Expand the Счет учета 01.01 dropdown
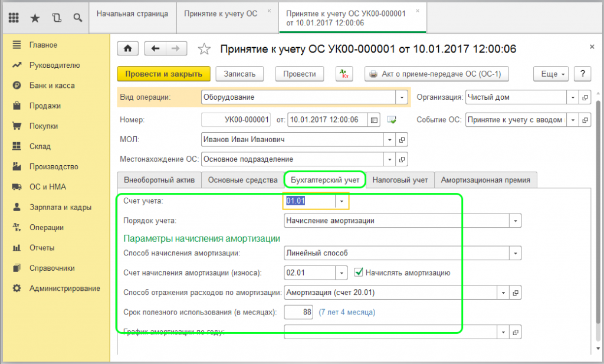604x364 pixels. (342, 201)
